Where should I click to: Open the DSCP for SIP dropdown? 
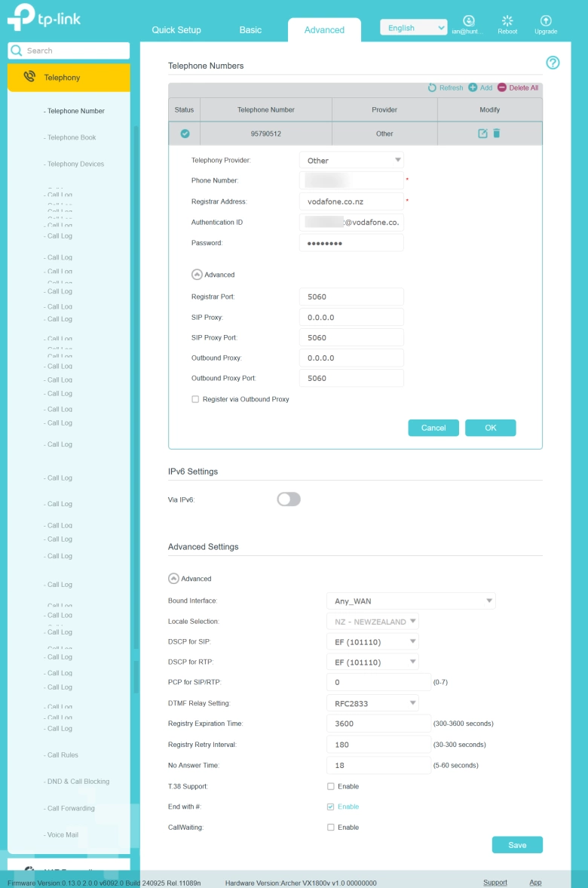coord(372,641)
